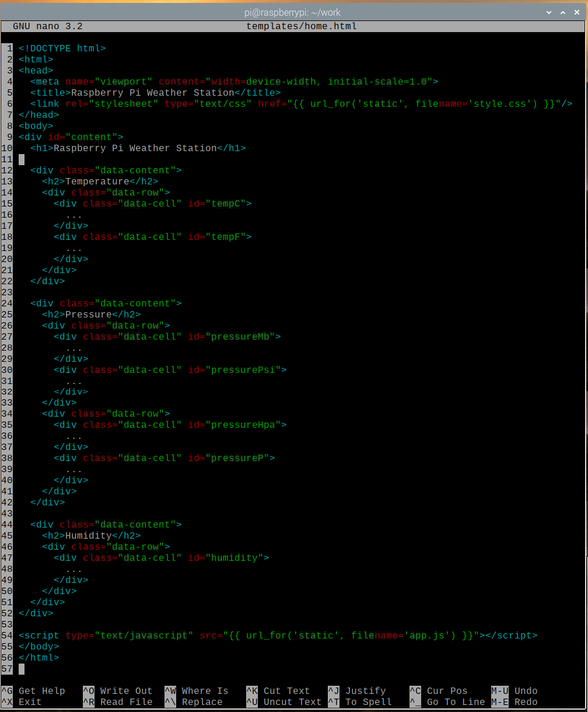Click the ^R Read File shortcut
Screen dimensions: 588x712
(x=118, y=702)
